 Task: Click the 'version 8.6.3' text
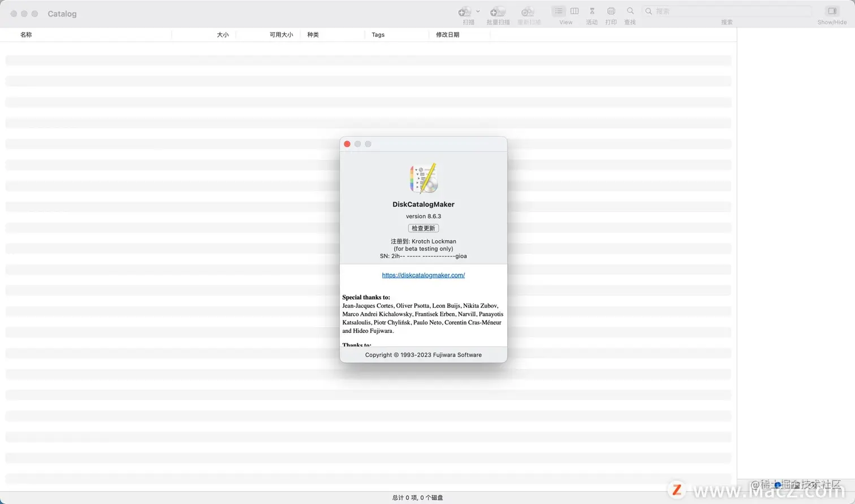424,216
